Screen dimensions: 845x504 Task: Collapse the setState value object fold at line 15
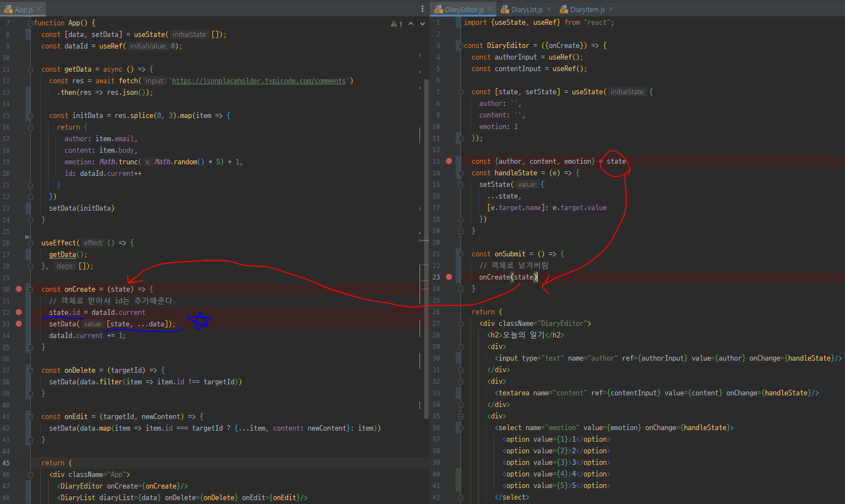[461, 185]
